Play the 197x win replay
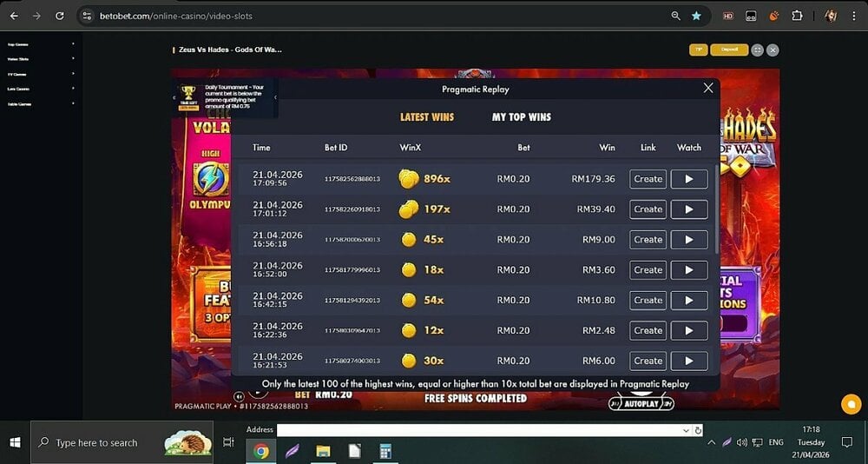Viewport: 868px width, 464px height. click(x=688, y=209)
